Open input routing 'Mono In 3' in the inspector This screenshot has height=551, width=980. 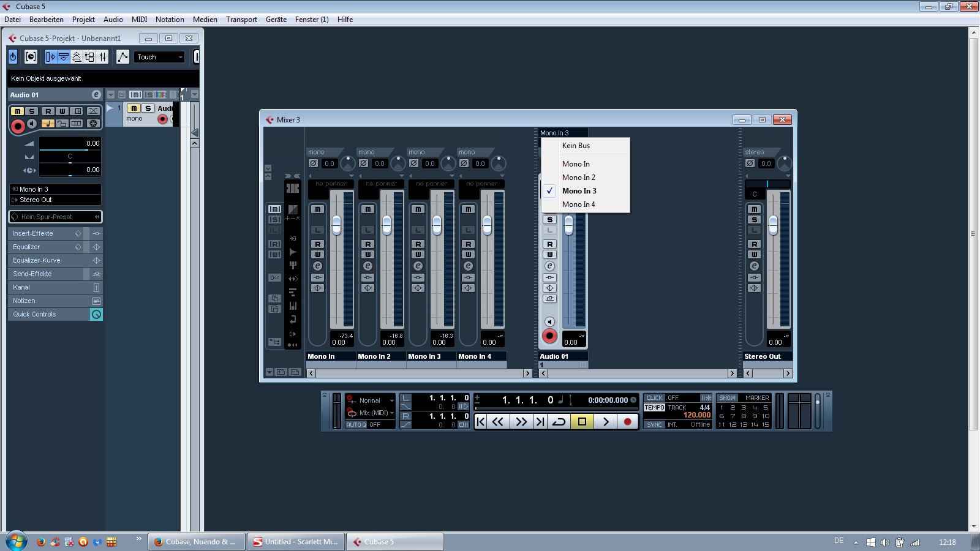pos(55,189)
